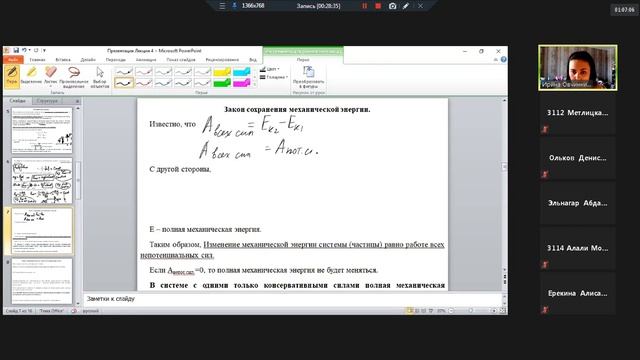
Task: Open the recorder hamburger menu
Action: tap(222, 6)
